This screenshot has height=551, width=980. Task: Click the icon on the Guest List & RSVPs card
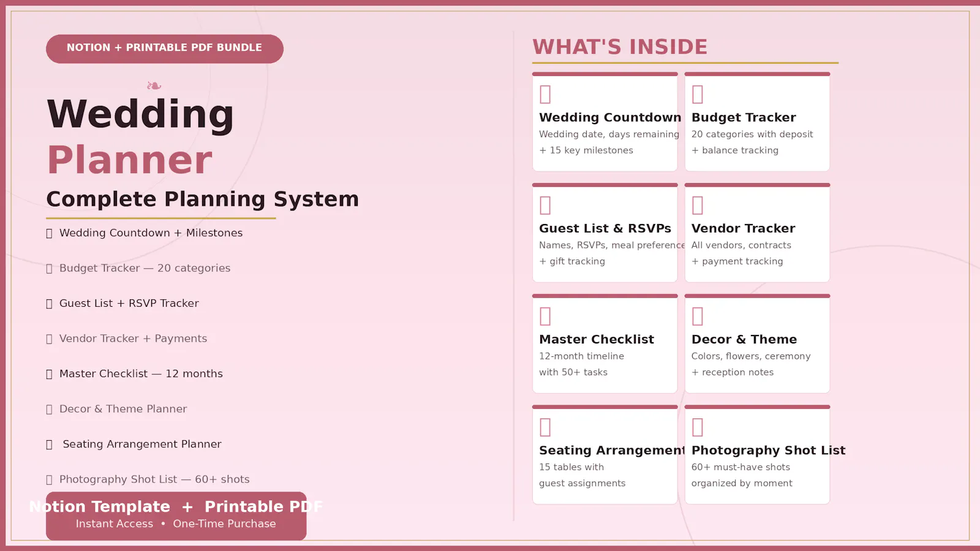(545, 205)
